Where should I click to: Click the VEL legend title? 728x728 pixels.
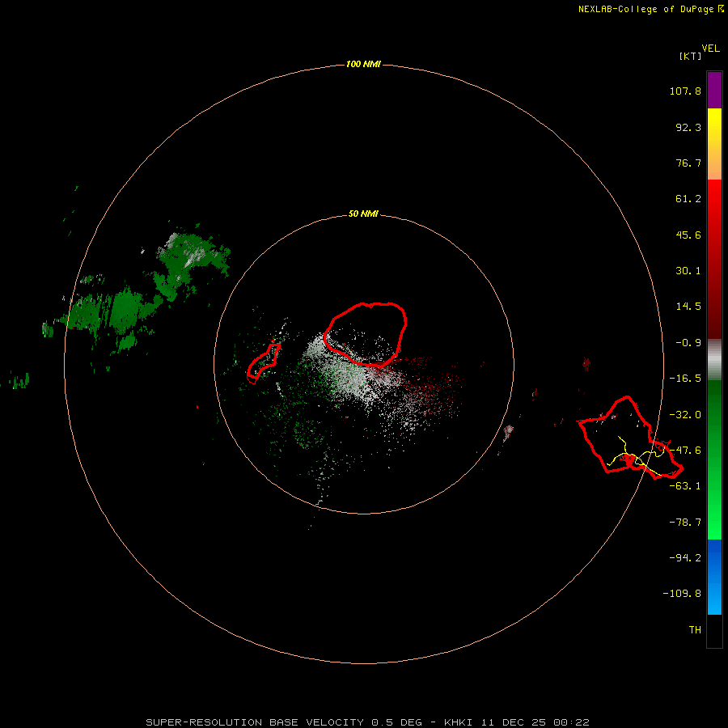(710, 49)
